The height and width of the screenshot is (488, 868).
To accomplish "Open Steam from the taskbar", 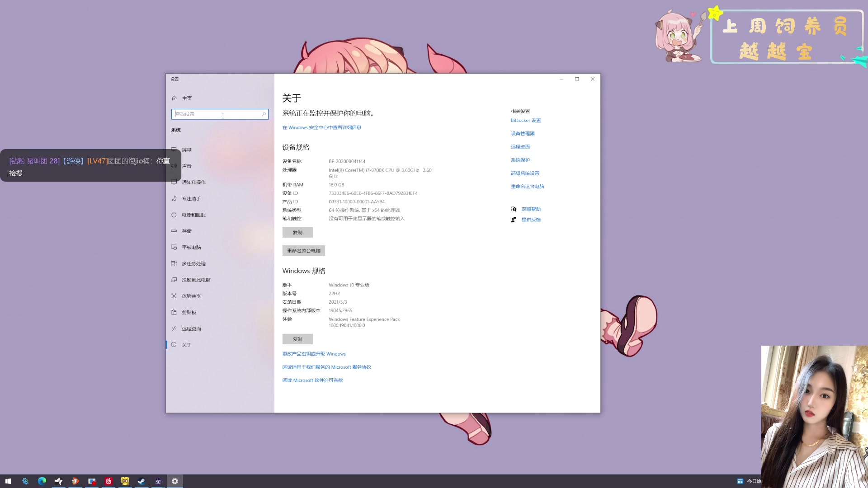I will tap(142, 481).
